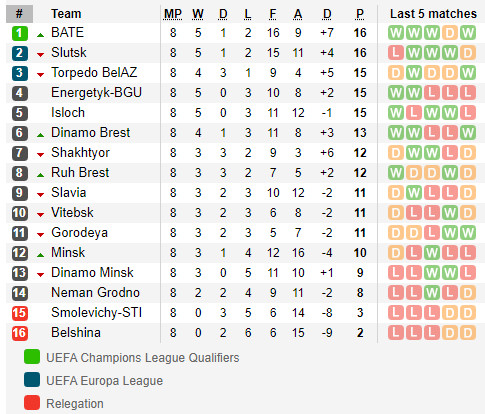Click the MP column header

173,14
